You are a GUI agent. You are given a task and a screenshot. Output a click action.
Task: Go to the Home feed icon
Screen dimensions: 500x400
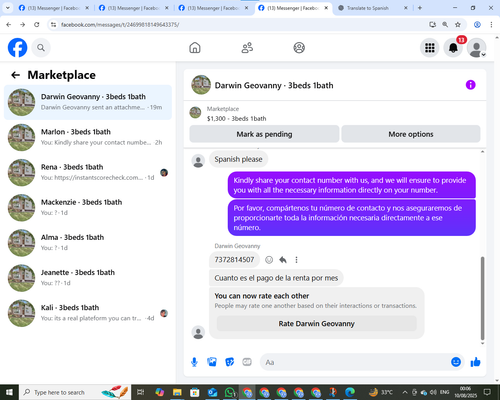195,48
